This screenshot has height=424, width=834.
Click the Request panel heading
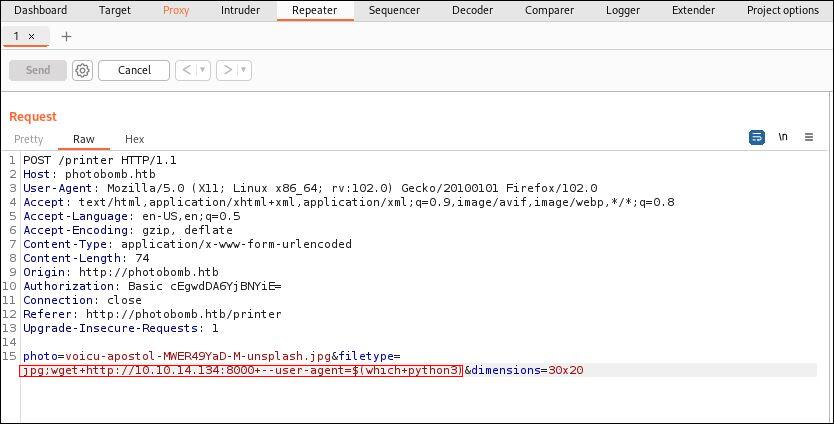[32, 117]
